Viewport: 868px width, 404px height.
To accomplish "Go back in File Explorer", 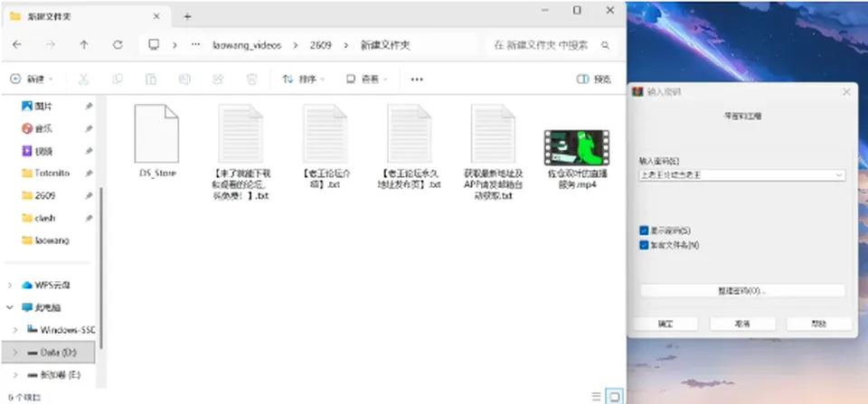I will 16,45.
